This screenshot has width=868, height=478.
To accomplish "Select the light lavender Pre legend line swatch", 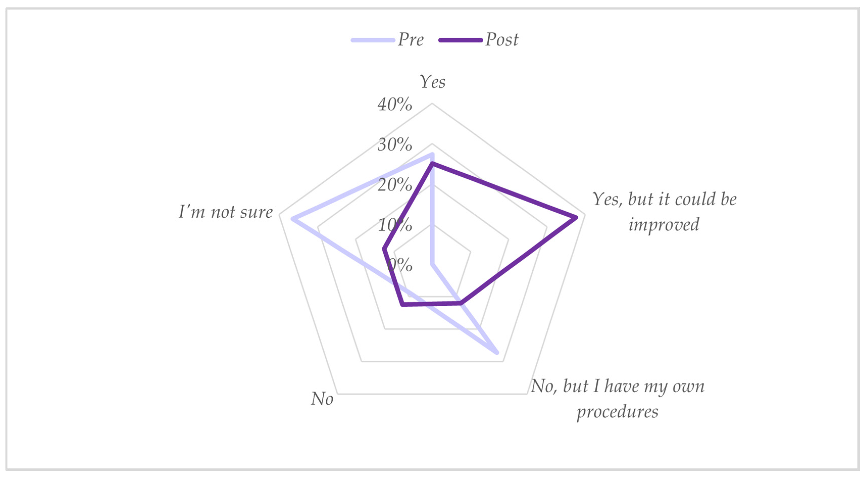I will (x=373, y=40).
